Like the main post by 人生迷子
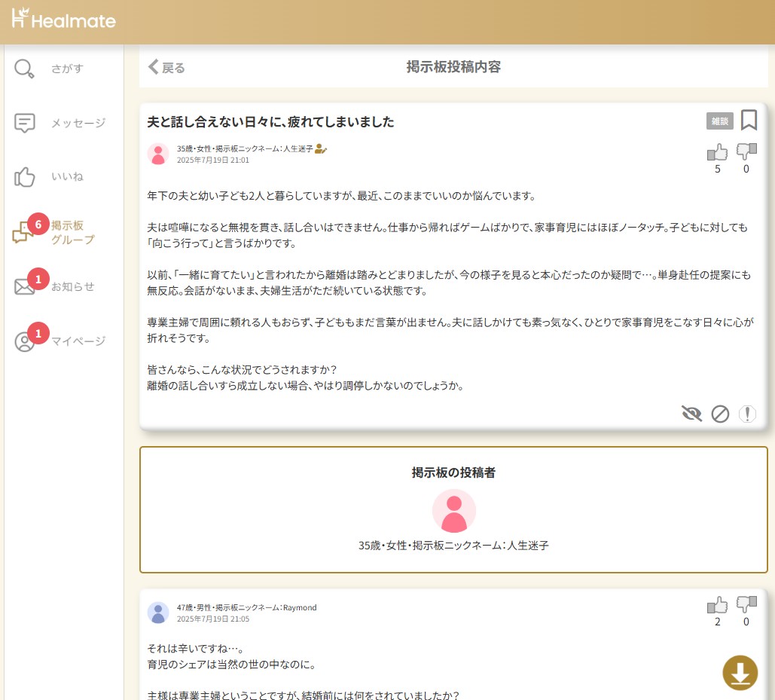 [x=717, y=152]
